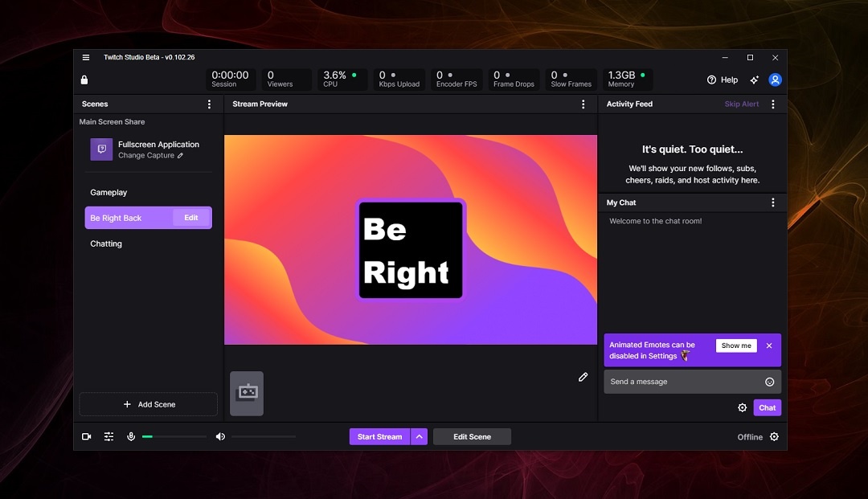868x499 pixels.
Task: Mute the speaker audio
Action: click(x=220, y=436)
